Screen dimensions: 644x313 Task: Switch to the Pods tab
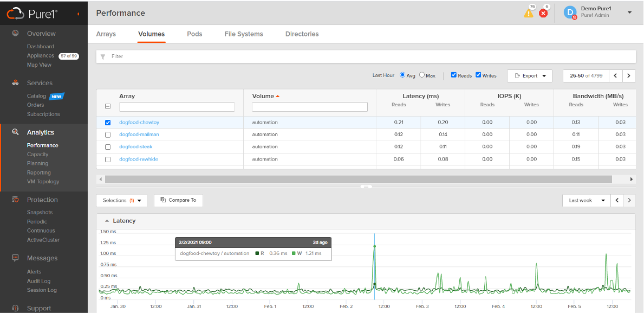coord(194,34)
